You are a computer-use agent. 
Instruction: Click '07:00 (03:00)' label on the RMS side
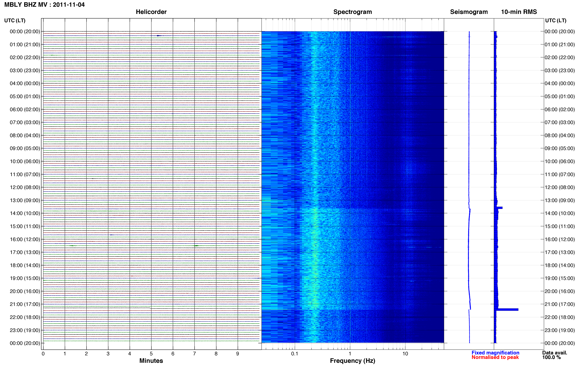(560, 122)
